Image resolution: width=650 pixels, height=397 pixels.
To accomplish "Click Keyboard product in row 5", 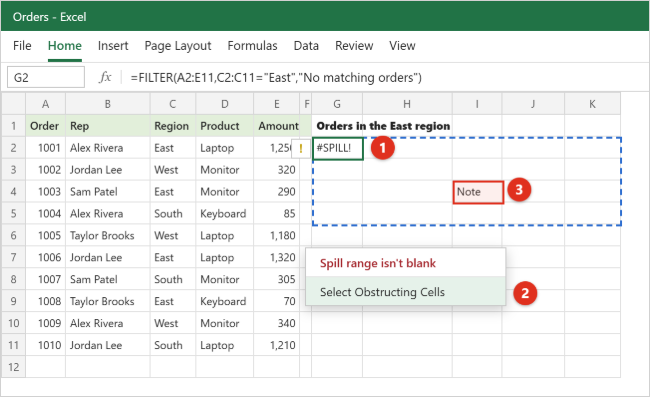I will click(x=225, y=214).
